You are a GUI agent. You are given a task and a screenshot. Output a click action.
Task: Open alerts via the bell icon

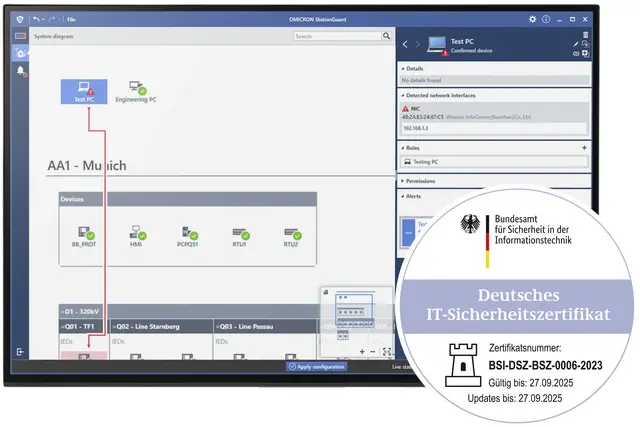click(x=20, y=71)
